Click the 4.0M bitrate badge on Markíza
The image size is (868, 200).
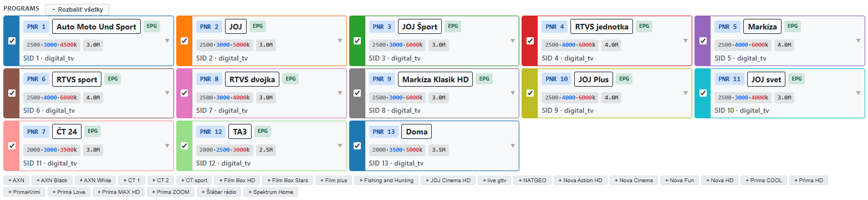[x=784, y=46]
